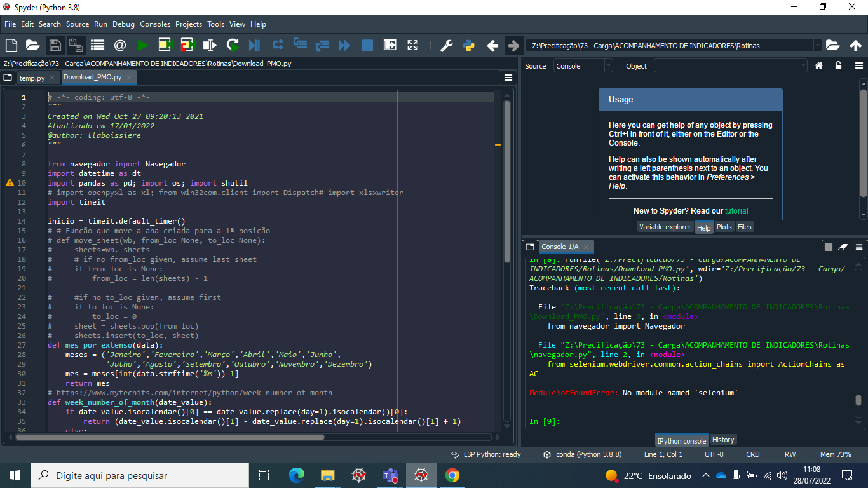Open Chrome from the Windows taskbar
The width and height of the screenshot is (868, 488).
tap(452, 475)
